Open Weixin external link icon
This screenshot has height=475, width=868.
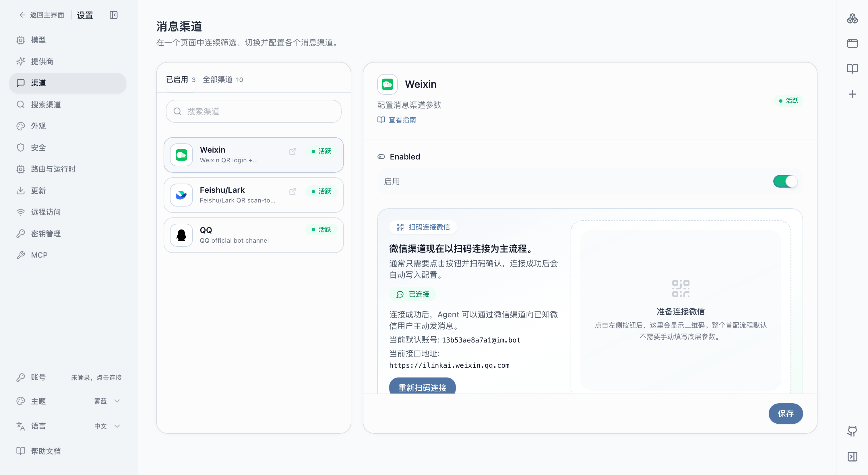pos(292,151)
